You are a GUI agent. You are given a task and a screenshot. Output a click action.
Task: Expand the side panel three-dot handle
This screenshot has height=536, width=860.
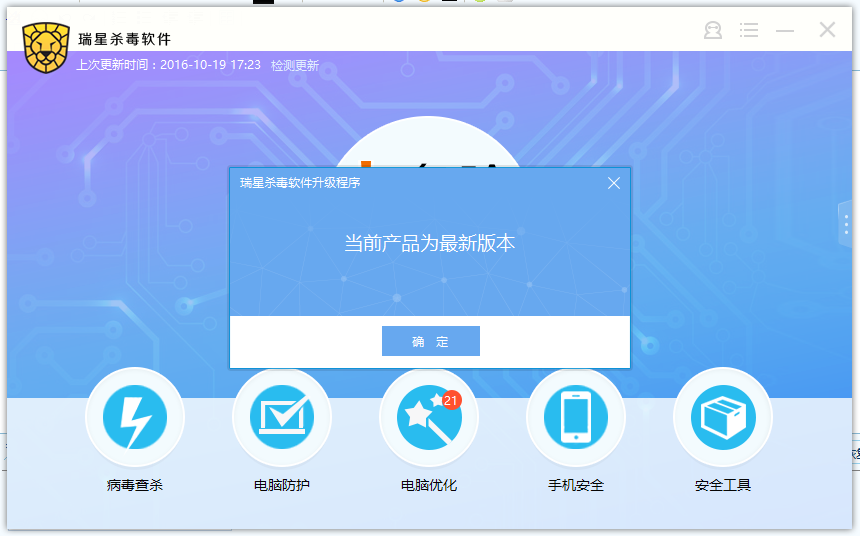(x=846, y=225)
